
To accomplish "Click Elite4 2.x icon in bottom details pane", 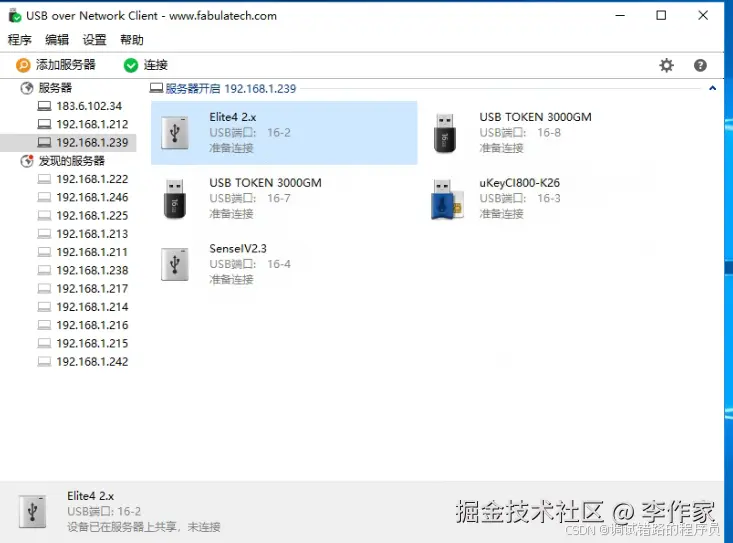I will (x=32, y=511).
